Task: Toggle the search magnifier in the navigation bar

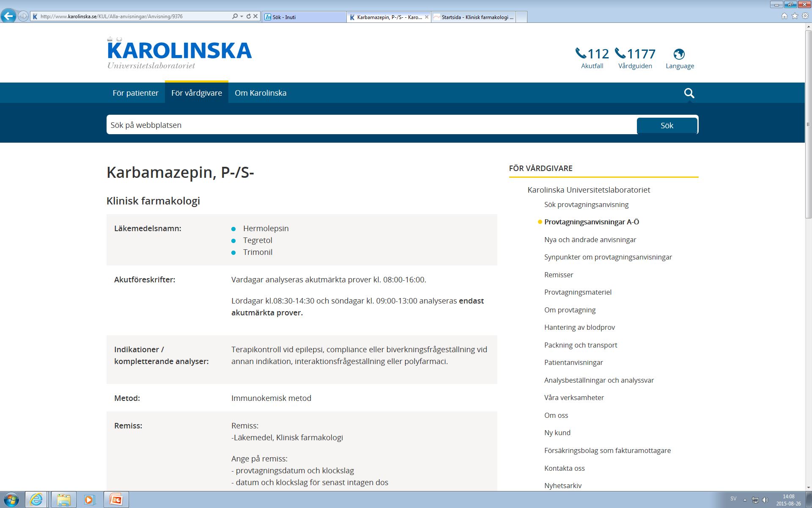Action: click(x=689, y=93)
